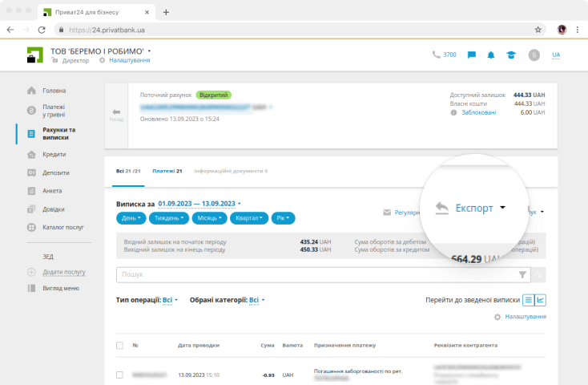Check the first transaction row checkbox

point(119,375)
